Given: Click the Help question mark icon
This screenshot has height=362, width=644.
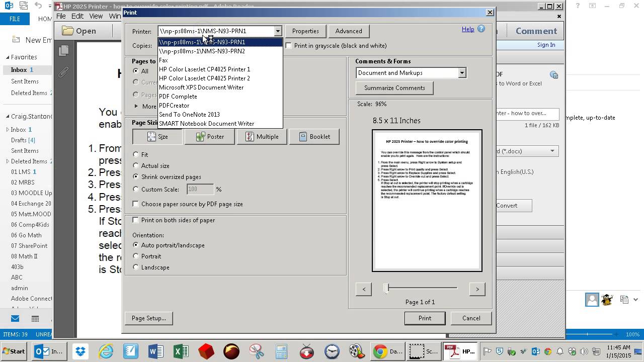Looking at the screenshot, I should pyautogui.click(x=481, y=29).
